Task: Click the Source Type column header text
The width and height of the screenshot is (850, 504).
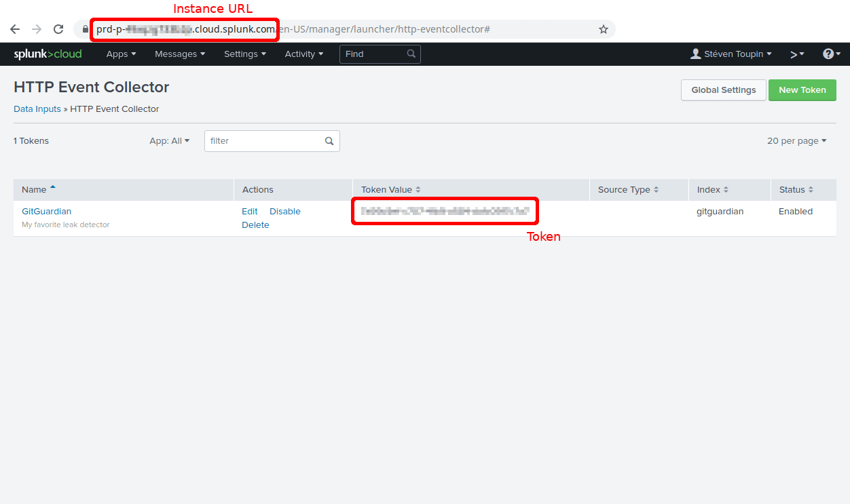Action: (624, 190)
